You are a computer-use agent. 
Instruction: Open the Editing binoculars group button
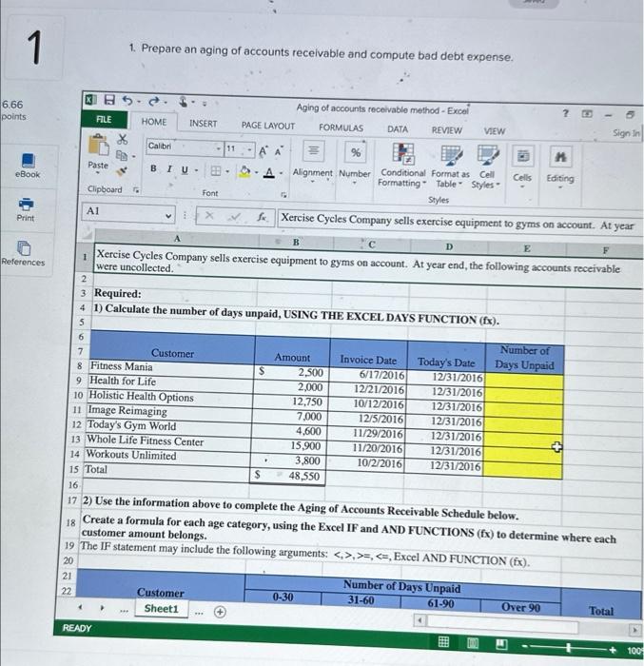click(x=560, y=166)
